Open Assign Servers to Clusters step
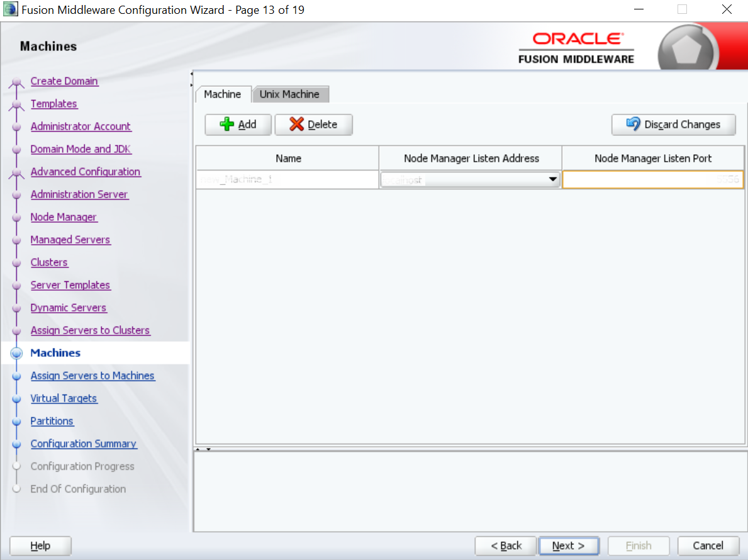 (x=90, y=330)
